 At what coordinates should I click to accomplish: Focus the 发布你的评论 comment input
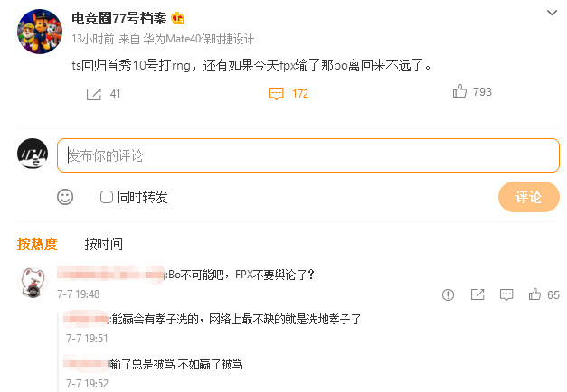[307, 155]
